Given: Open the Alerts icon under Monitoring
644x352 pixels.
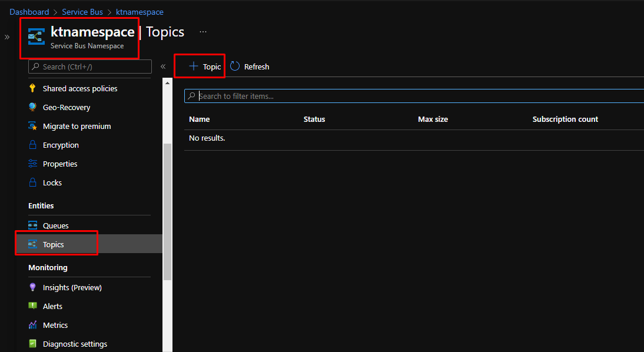Looking at the screenshot, I should point(32,307).
